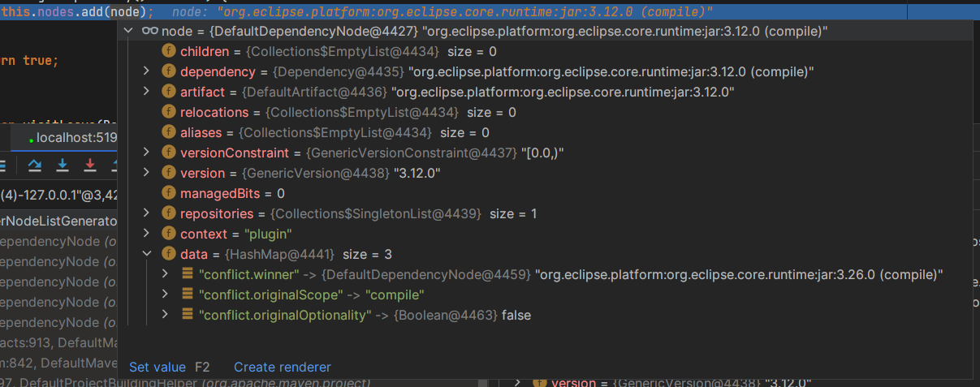Viewport: 980px width, 387px height.
Task: Click the map entry icon for conflict.originalOptionality
Action: (188, 315)
